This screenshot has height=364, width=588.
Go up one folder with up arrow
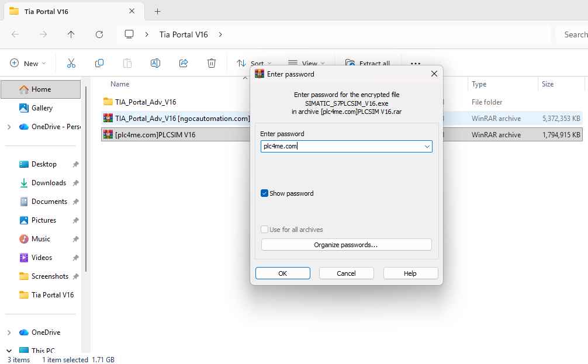click(71, 34)
